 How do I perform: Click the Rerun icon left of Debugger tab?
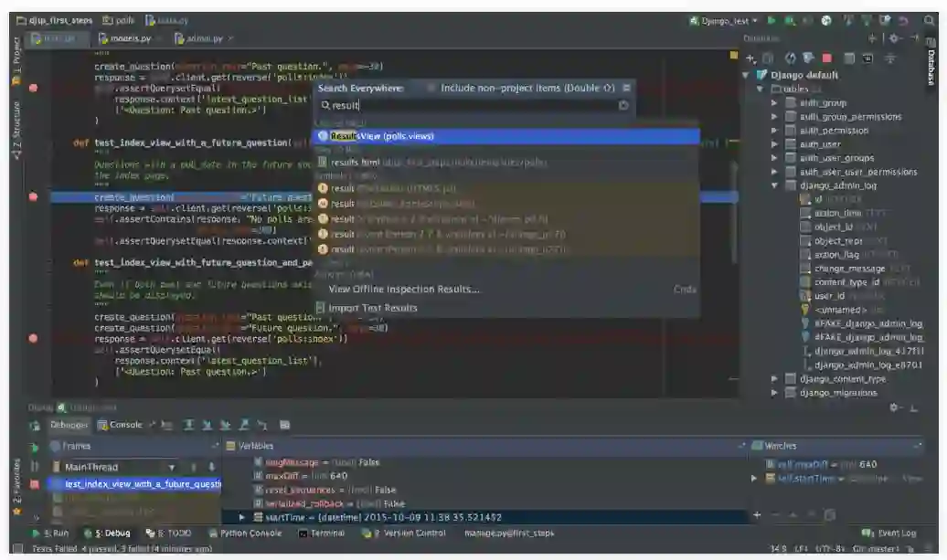pos(35,426)
